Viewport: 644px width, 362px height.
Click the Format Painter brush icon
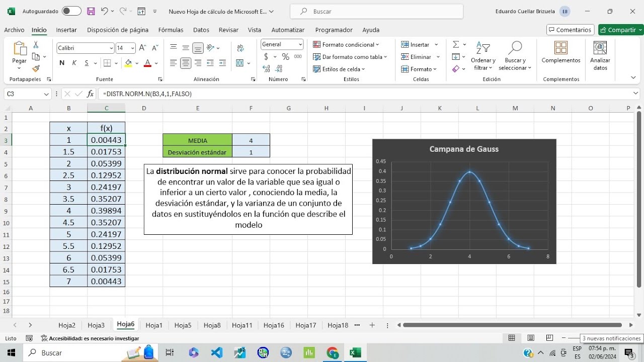36,68
